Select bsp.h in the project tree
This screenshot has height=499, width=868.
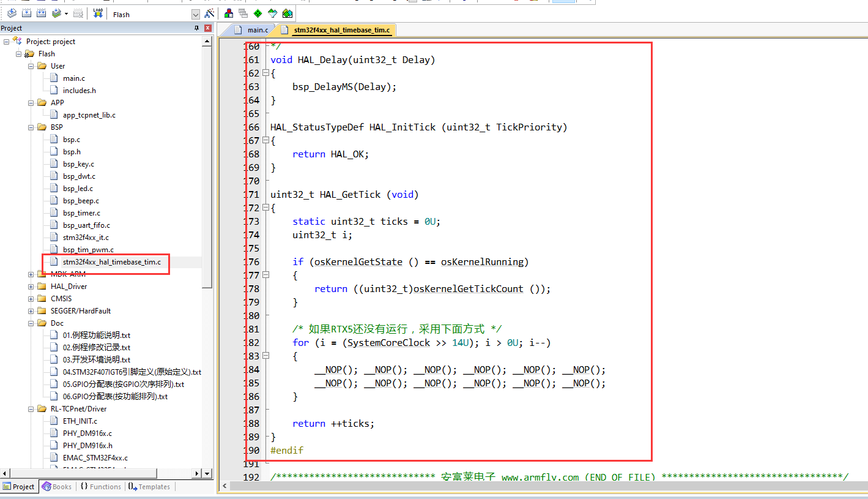tap(71, 152)
